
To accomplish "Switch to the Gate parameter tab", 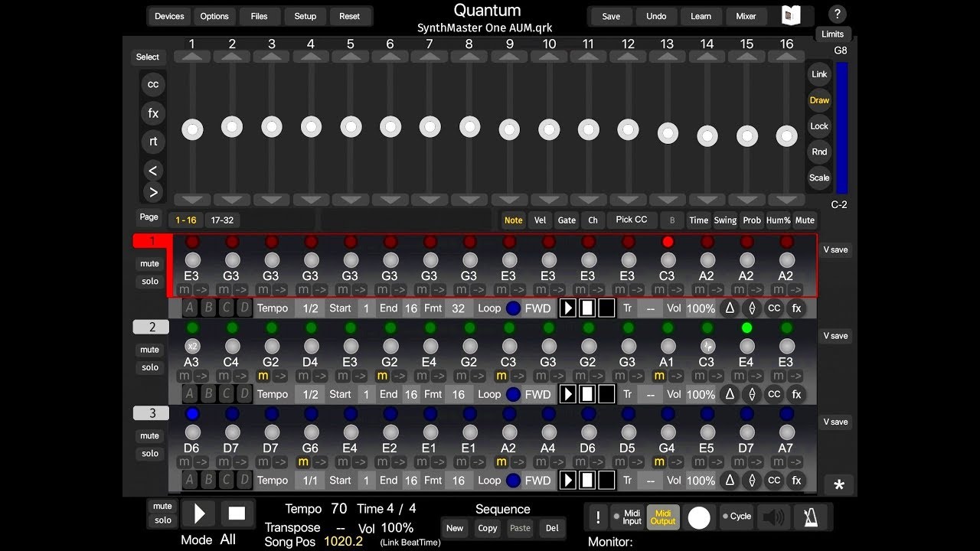I will (x=567, y=220).
